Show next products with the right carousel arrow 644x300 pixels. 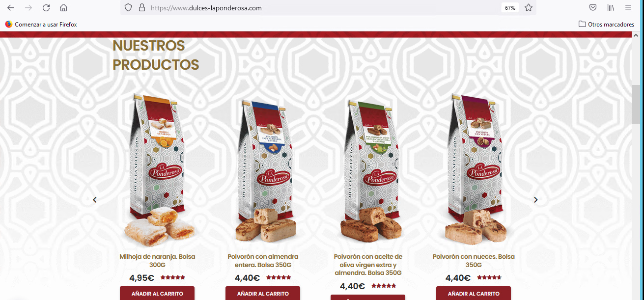pyautogui.click(x=536, y=200)
